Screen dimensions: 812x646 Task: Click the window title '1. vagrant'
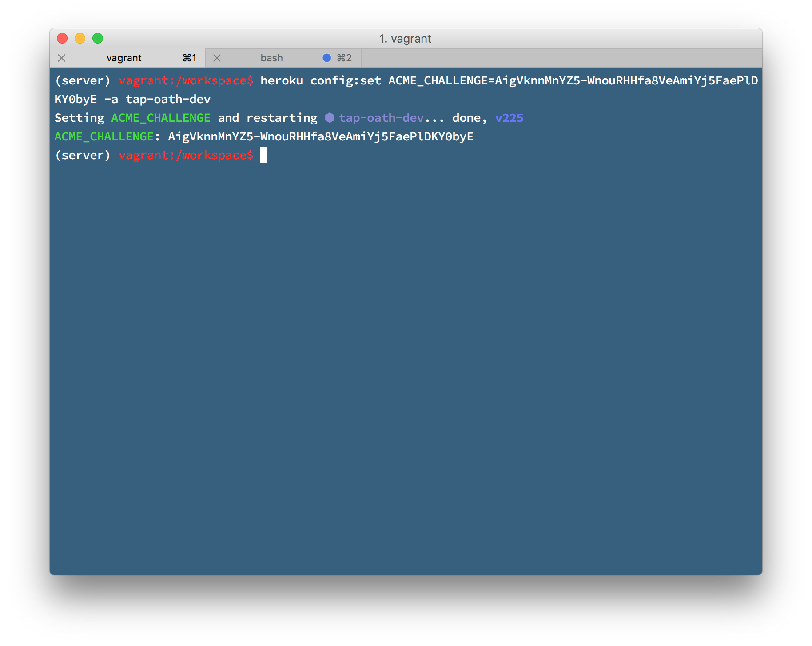tap(405, 39)
